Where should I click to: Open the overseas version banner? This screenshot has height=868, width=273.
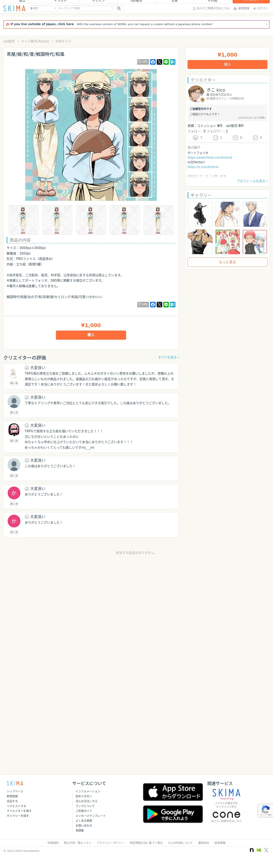pos(136,24)
